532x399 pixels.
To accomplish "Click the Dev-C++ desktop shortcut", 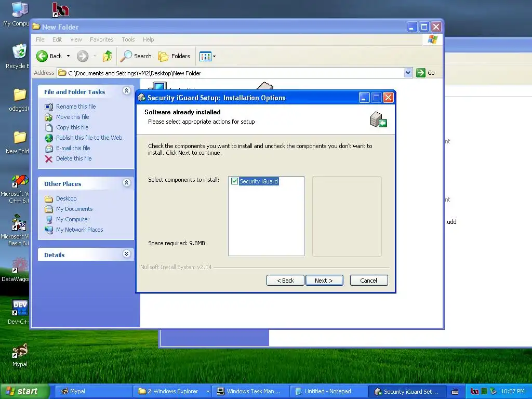I will pos(20,308).
